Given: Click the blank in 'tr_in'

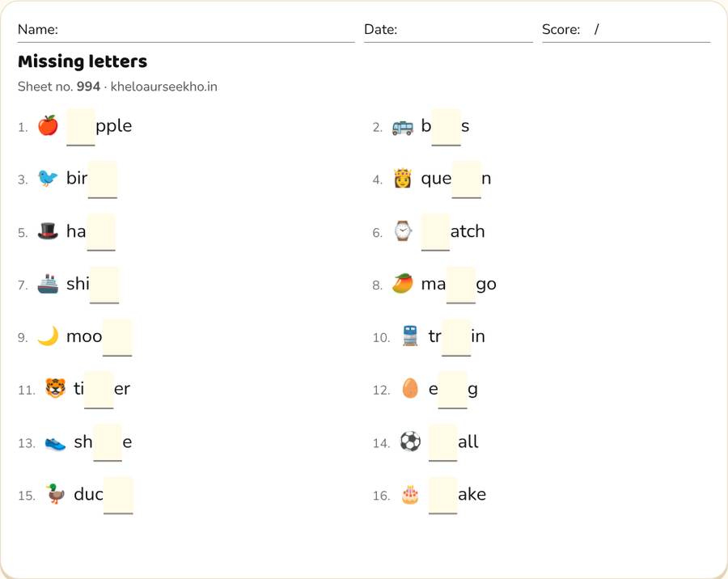Looking at the screenshot, I should [456, 337].
